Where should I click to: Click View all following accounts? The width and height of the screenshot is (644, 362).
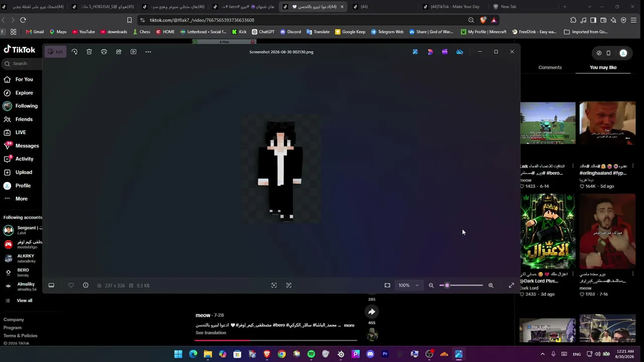24,301
